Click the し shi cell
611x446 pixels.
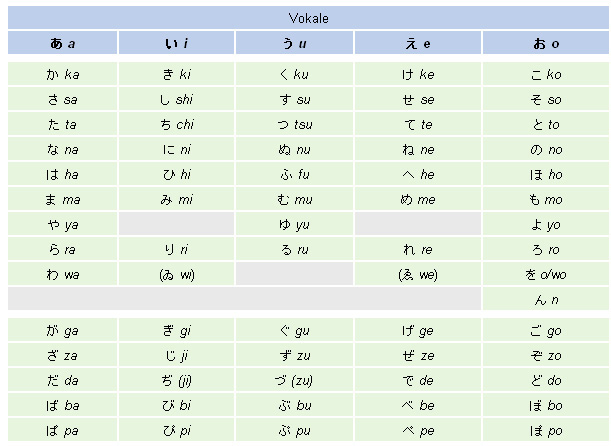[x=176, y=99]
